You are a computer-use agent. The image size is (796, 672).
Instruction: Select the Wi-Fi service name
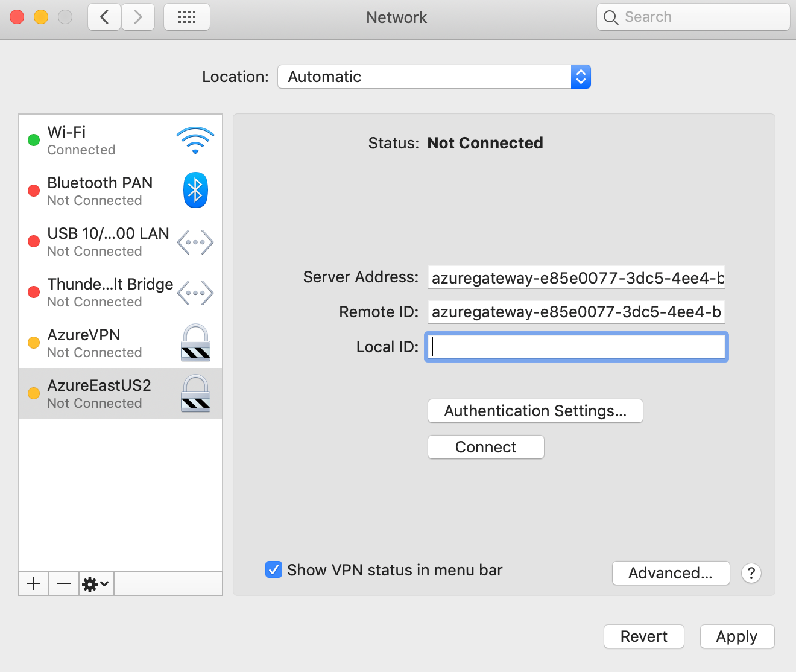[66, 132]
